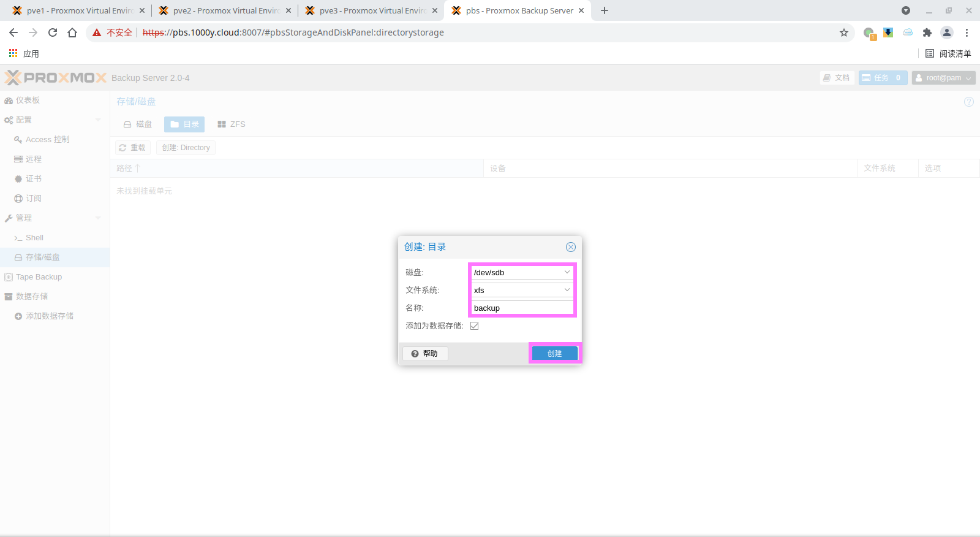Open the Chrome profile avatar icon
This screenshot has width=980, height=537.
point(947,32)
